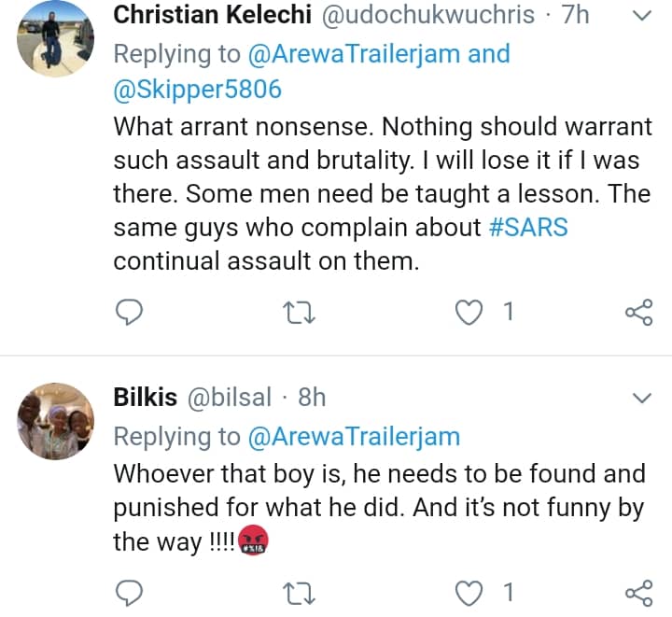Expand more options on Bilkis's tweet
Screen dimensions: 672x617
pyautogui.click(x=642, y=399)
